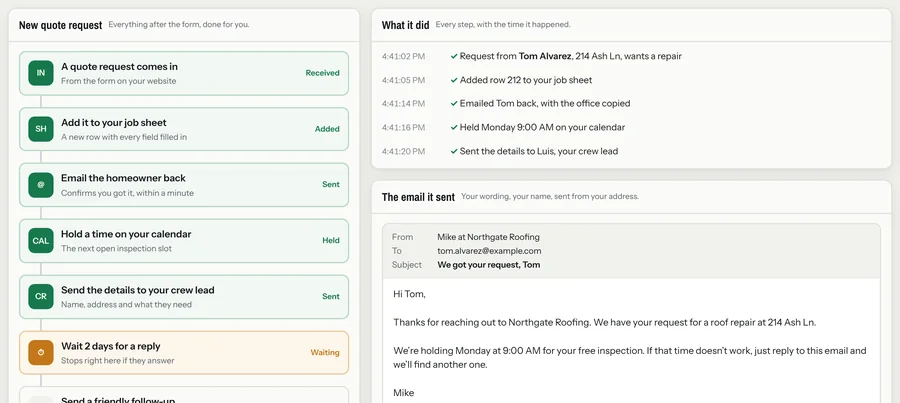Click the 'Thanks for reaching out' email paragraph

click(x=604, y=322)
